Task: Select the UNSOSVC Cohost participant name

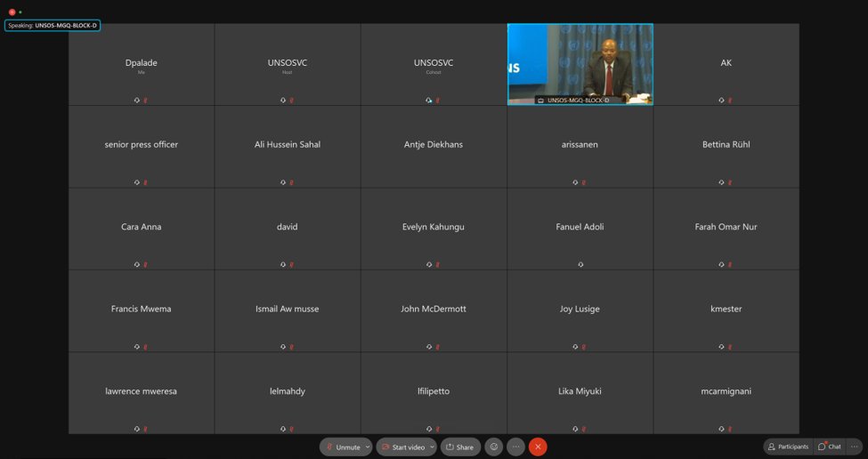Action: pyautogui.click(x=434, y=63)
